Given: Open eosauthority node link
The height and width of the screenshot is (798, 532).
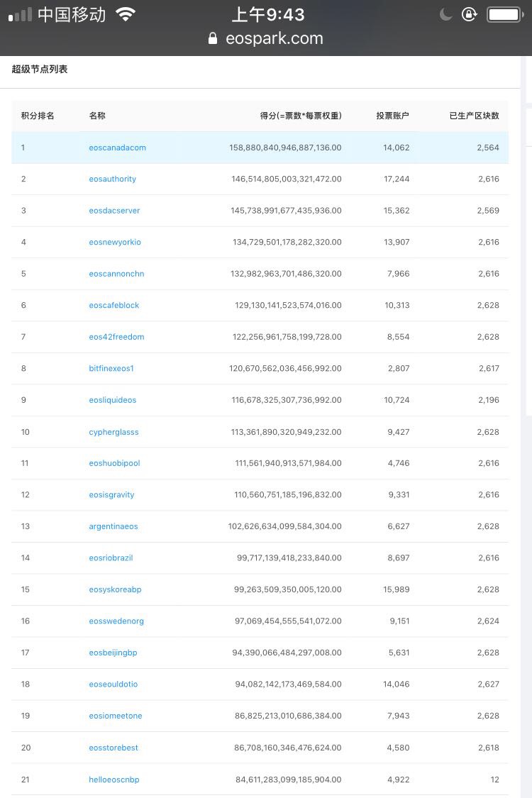Looking at the screenshot, I should pyautogui.click(x=113, y=179).
